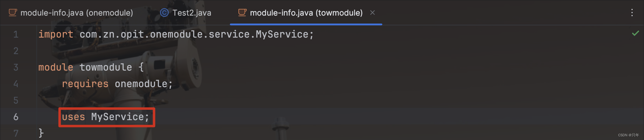The height and width of the screenshot is (140, 644).
Task: Select module-info.java (towmodule) tab
Action: pyautogui.click(x=300, y=13)
